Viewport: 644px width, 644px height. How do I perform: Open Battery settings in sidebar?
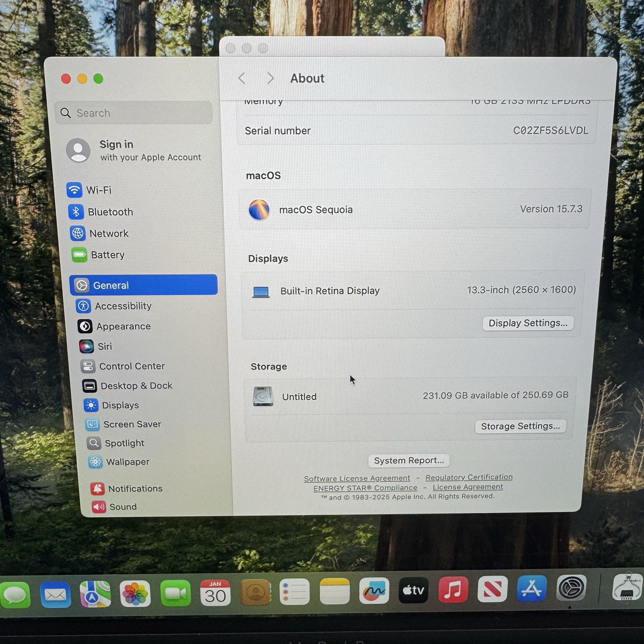[x=98, y=255]
